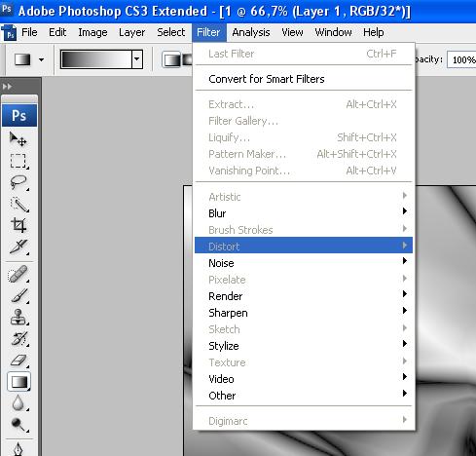This screenshot has width=476, height=456.
Task: Select the Move tool
Action: point(18,139)
